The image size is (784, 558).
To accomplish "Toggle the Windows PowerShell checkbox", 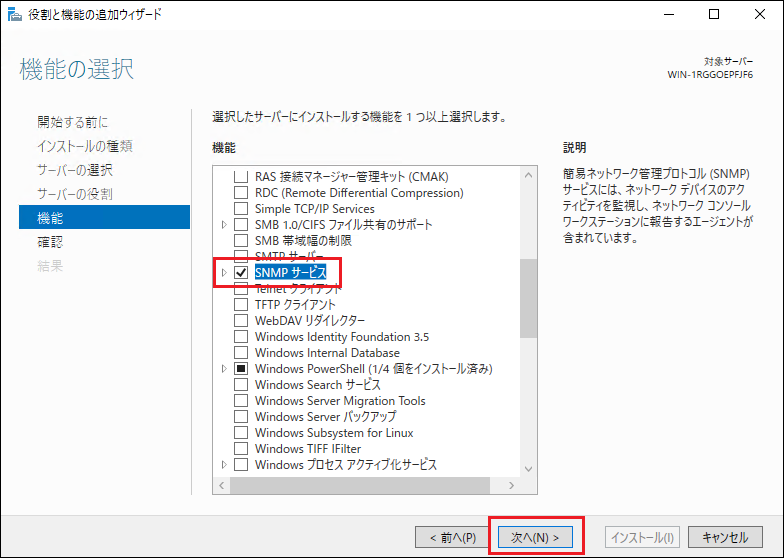I will [x=240, y=369].
